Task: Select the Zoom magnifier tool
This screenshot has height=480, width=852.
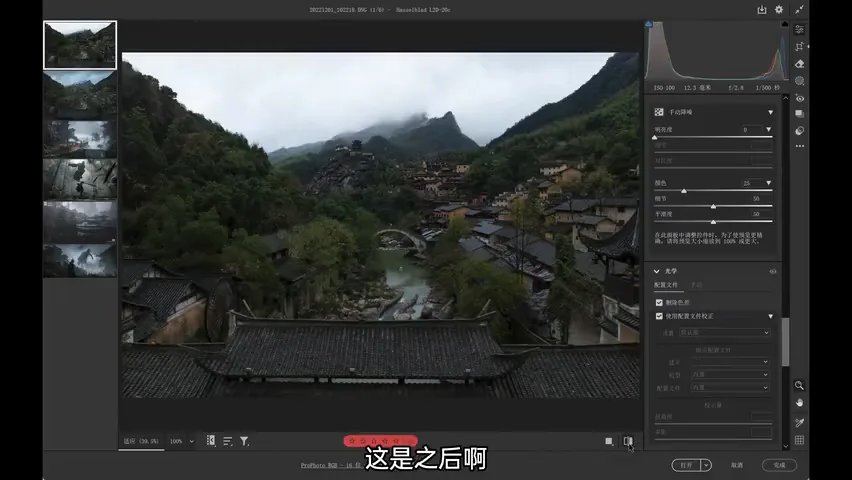Action: 799,385
